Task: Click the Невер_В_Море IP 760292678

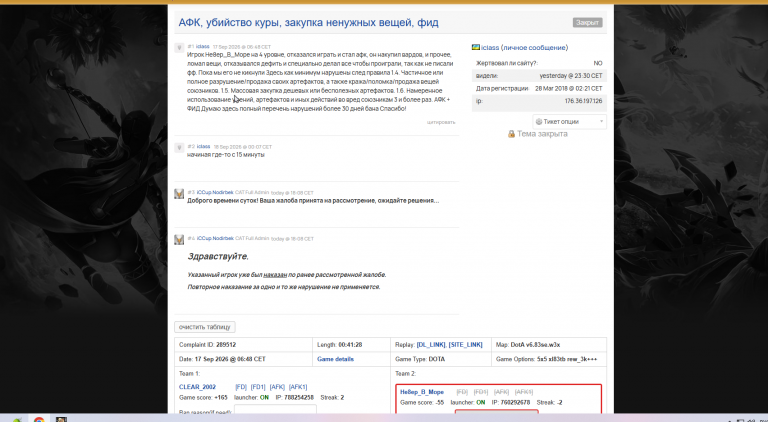Action: [515, 402]
